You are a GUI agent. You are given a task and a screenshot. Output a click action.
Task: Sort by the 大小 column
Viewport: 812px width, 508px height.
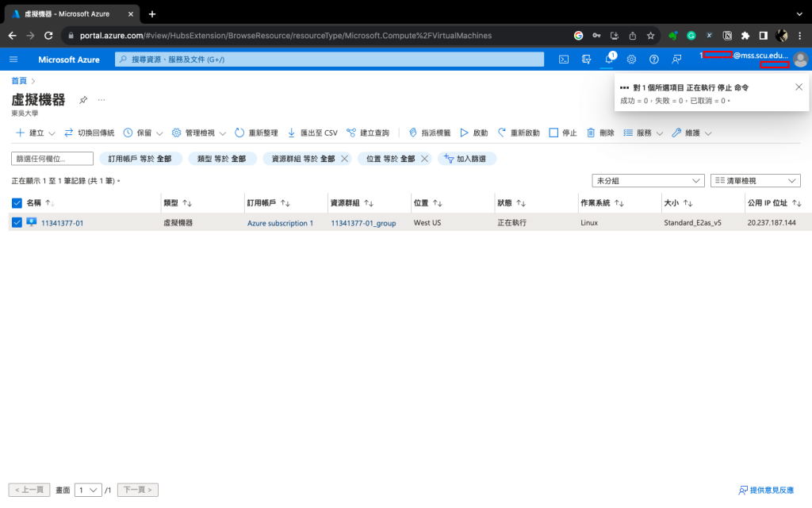679,202
